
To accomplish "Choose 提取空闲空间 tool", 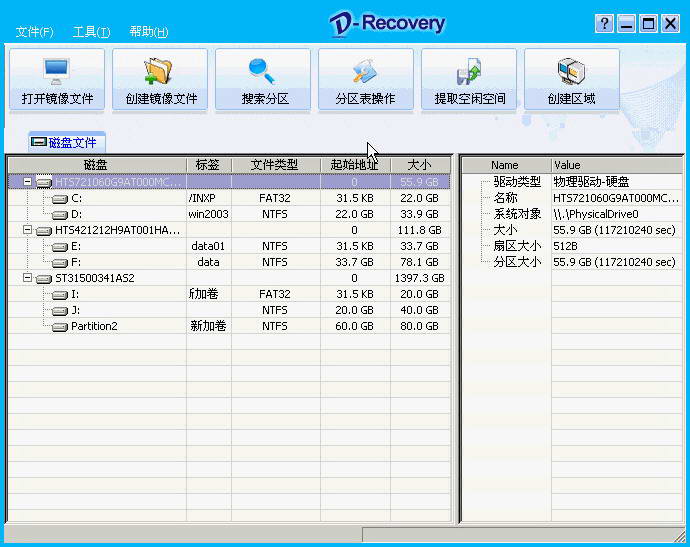I will [x=469, y=80].
